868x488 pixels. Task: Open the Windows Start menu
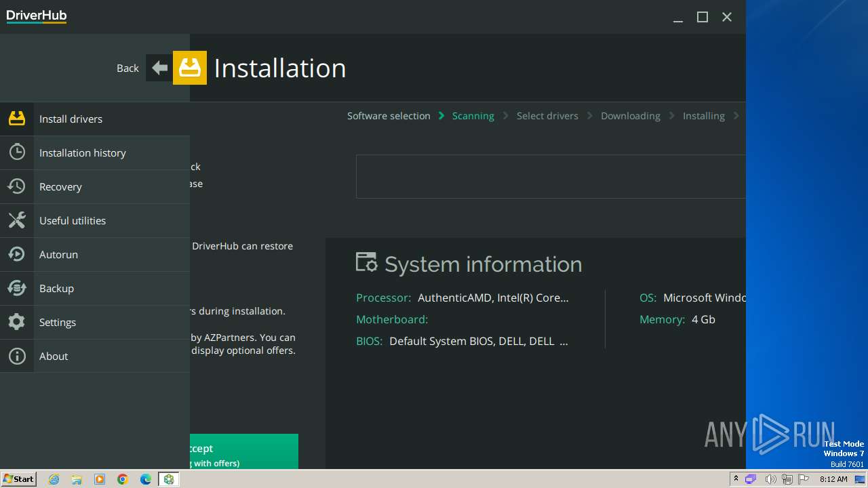(x=18, y=479)
